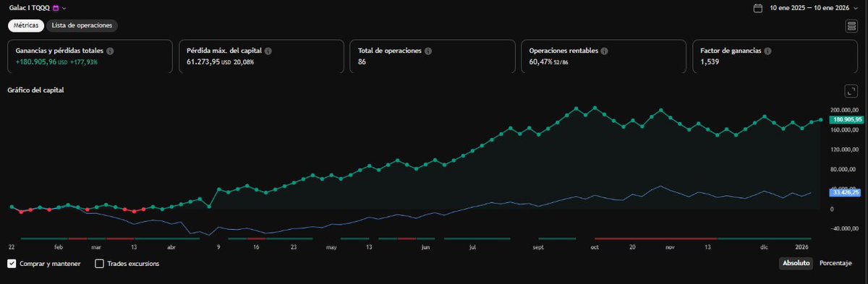Click the sept label on the time axis

tap(538, 247)
